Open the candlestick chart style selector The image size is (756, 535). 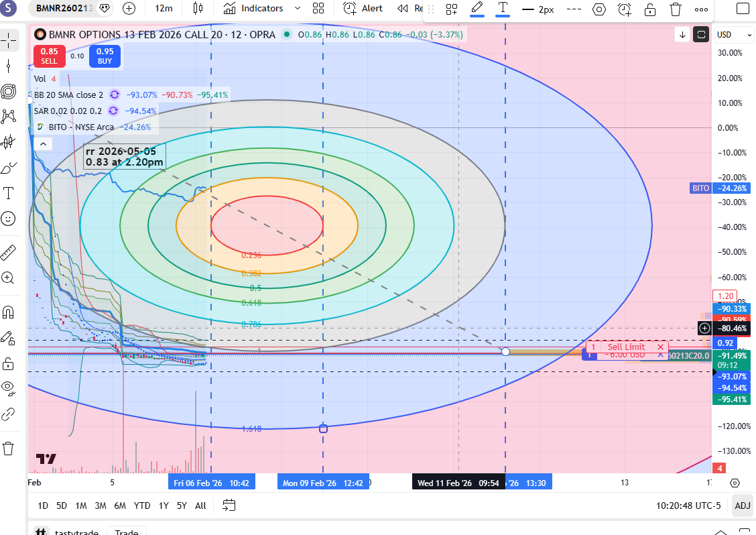click(x=197, y=9)
